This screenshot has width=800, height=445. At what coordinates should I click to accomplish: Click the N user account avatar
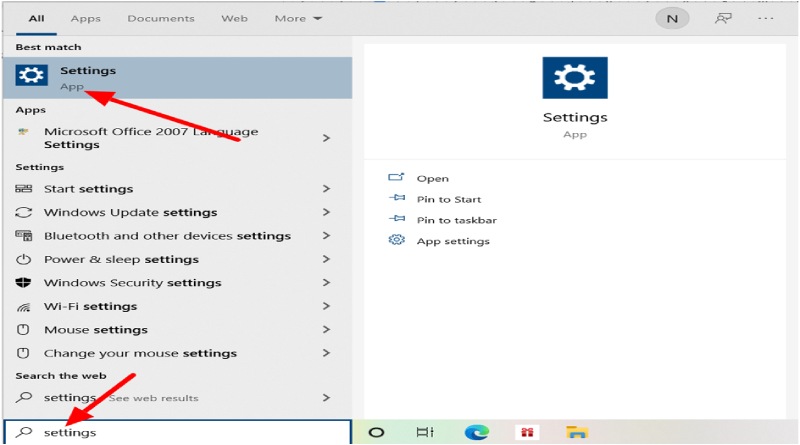point(672,19)
